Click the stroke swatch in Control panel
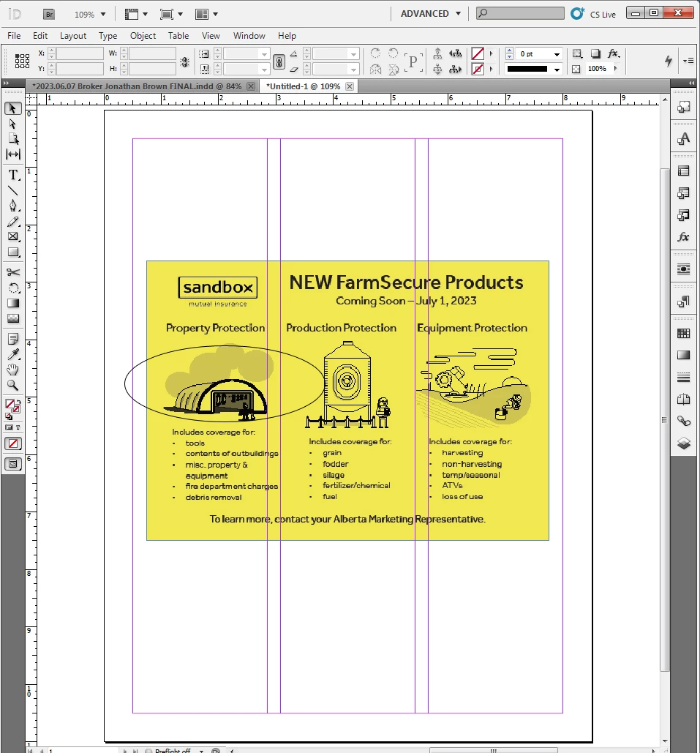 click(x=477, y=69)
